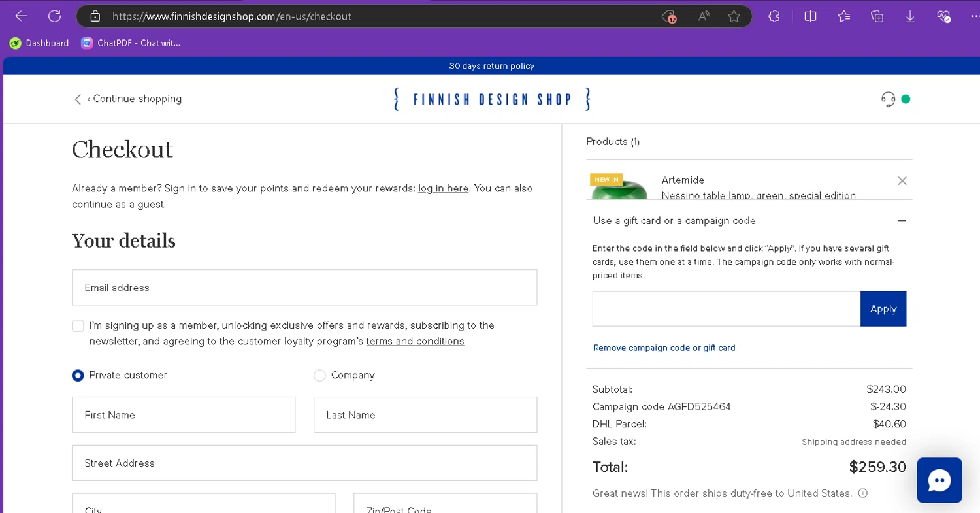Select the Private customer radio button
Viewport: 980px width, 513px height.
[78, 375]
